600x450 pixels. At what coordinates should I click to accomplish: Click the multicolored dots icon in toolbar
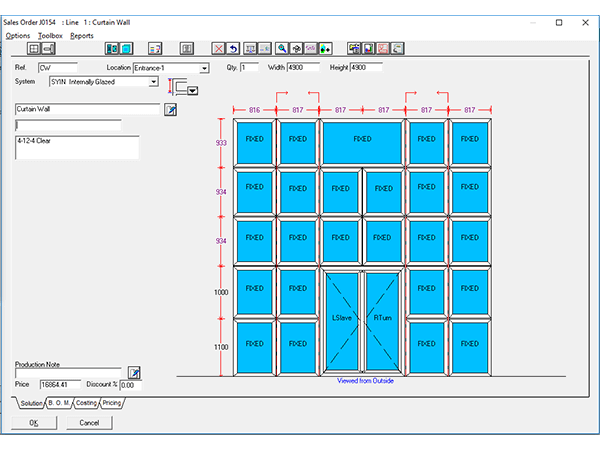click(325, 48)
